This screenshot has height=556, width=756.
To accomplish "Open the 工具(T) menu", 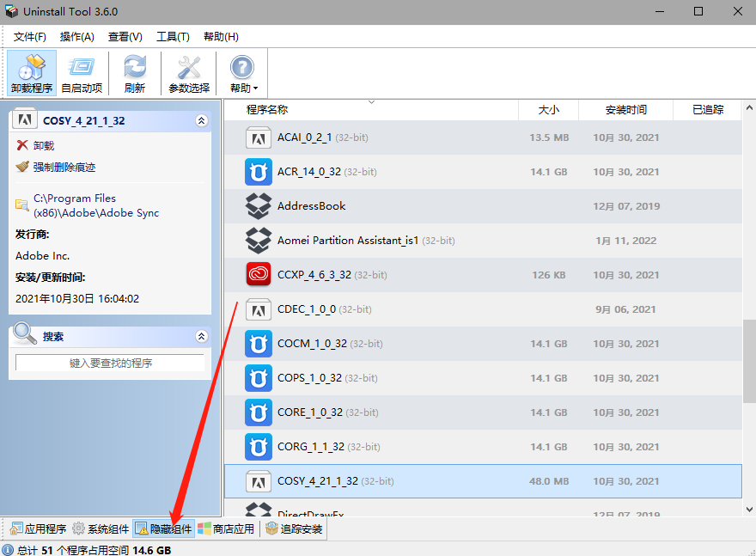I will (x=173, y=37).
